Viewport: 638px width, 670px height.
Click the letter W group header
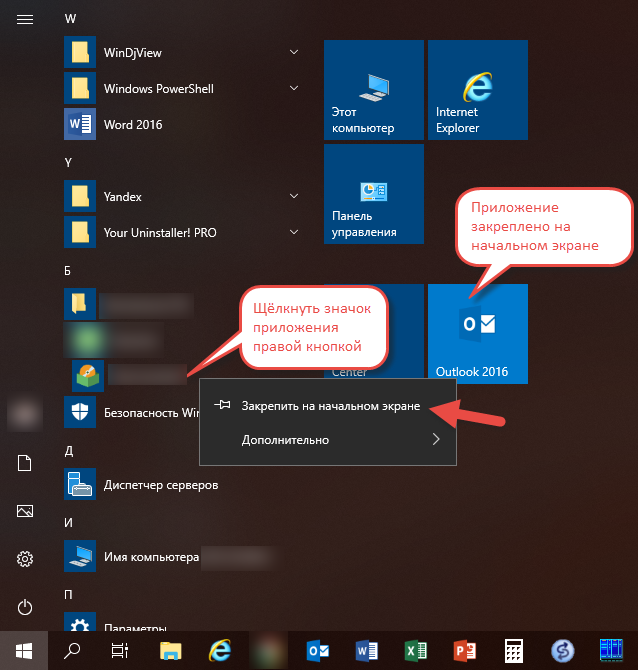pos(70,19)
